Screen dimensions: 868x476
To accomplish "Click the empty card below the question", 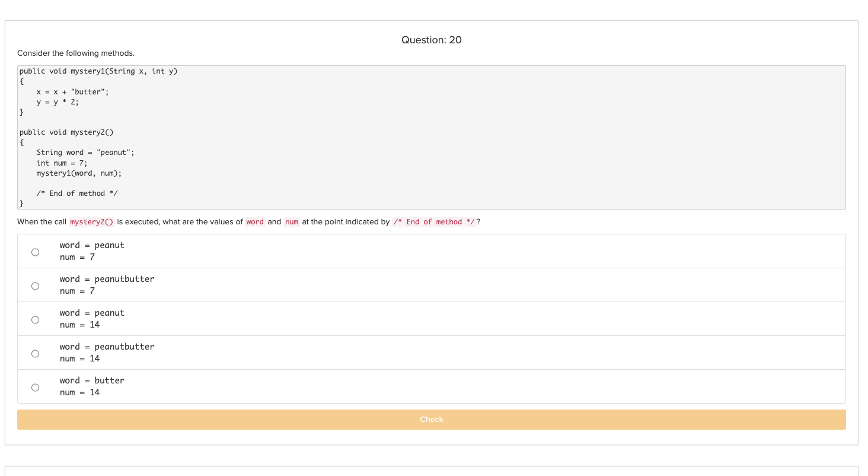I will [431, 471].
